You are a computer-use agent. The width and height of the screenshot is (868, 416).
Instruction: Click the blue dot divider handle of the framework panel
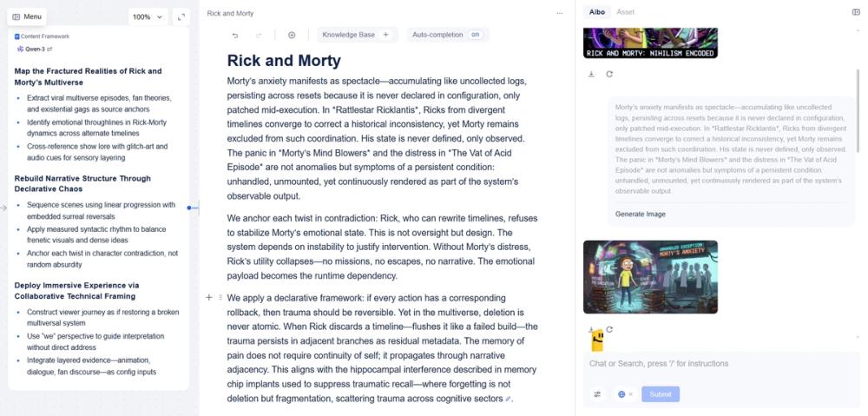point(188,208)
